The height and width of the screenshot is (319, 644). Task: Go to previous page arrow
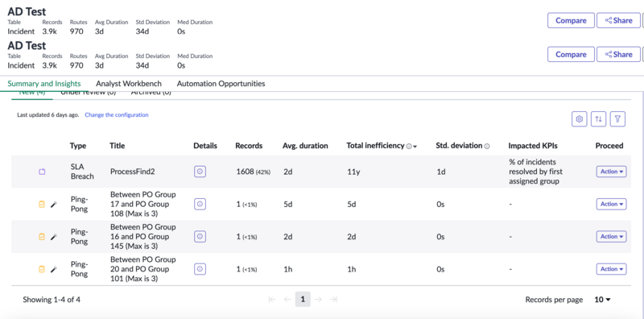(x=287, y=300)
